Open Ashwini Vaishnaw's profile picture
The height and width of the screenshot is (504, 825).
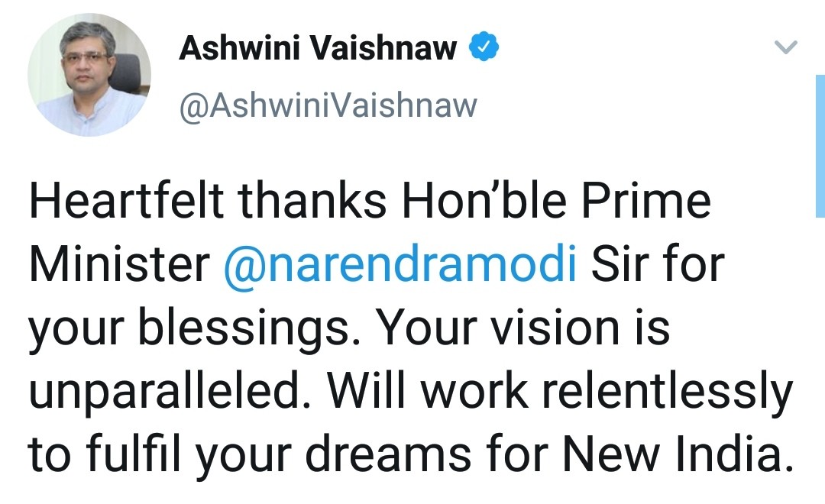click(x=89, y=76)
